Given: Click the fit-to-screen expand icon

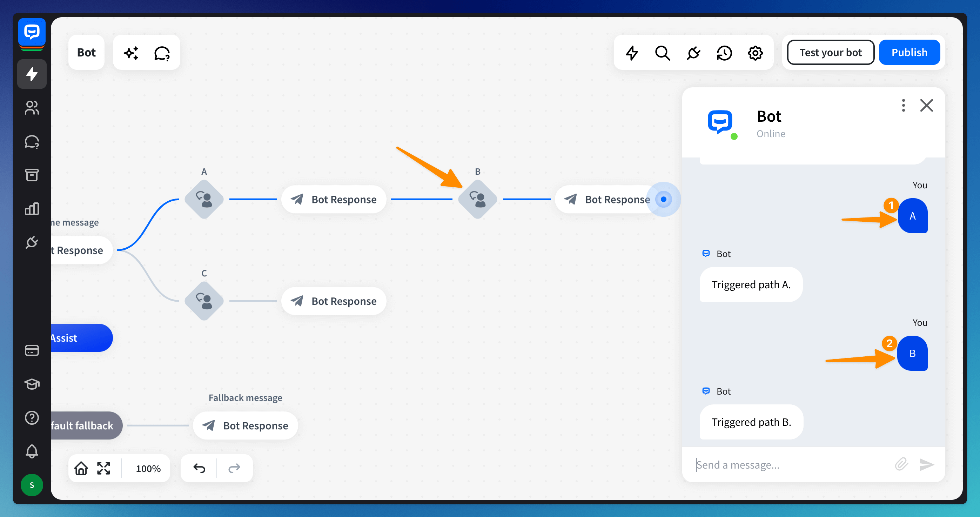Looking at the screenshot, I should coord(103,468).
